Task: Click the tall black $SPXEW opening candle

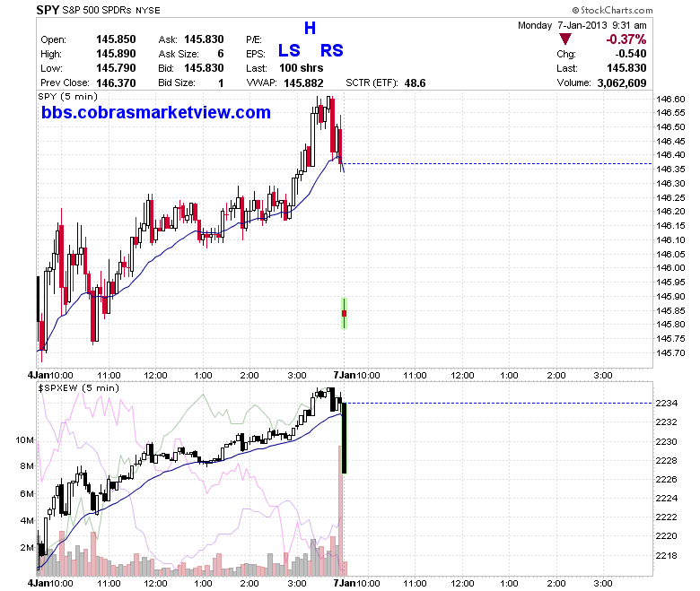Action: tap(345, 438)
